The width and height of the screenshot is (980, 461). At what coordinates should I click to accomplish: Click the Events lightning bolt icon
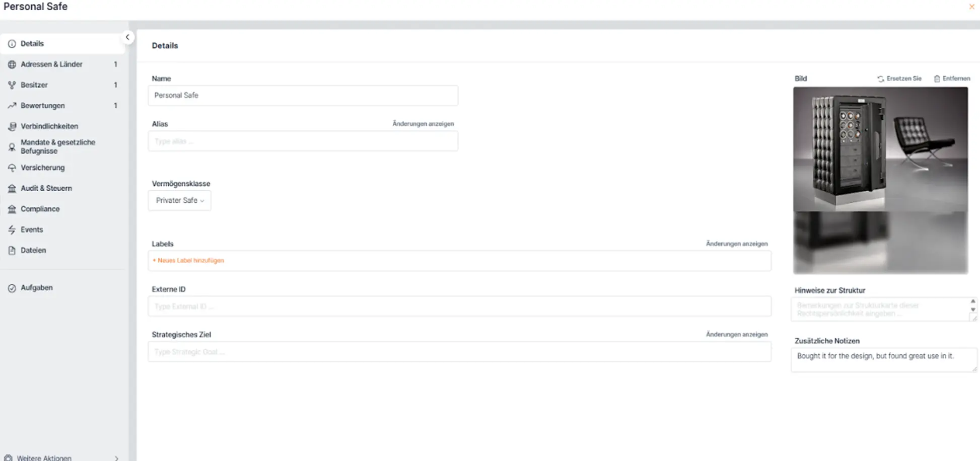[x=12, y=229]
